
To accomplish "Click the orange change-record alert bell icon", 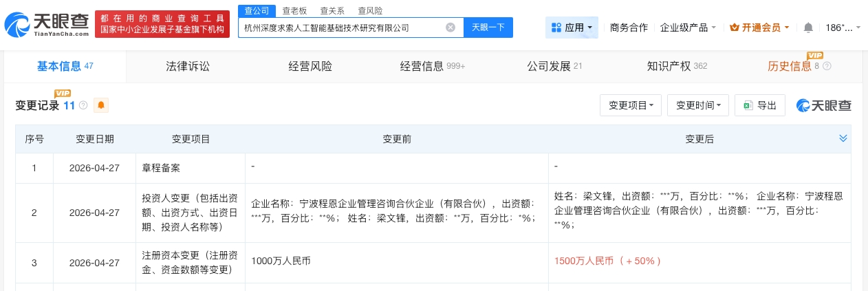I will coord(101,105).
